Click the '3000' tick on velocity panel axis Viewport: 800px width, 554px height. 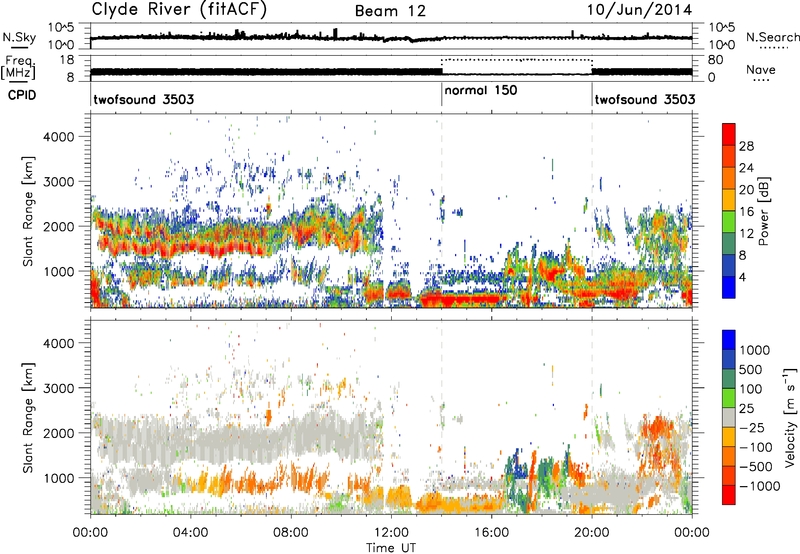(x=59, y=388)
